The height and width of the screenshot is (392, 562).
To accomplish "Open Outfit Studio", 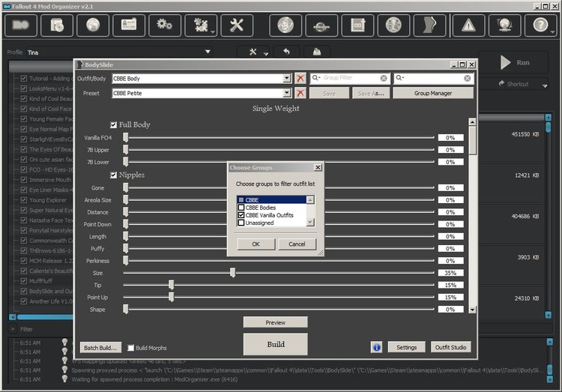I will (x=450, y=347).
